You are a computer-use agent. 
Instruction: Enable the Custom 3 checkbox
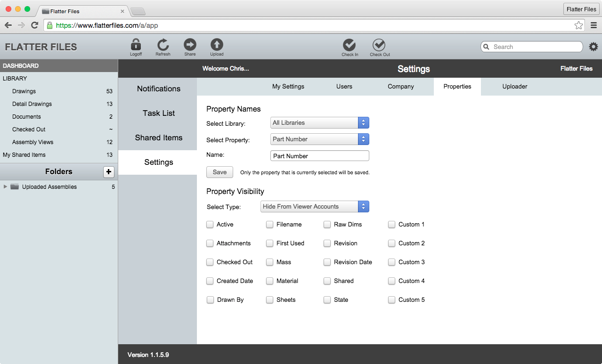coord(391,262)
